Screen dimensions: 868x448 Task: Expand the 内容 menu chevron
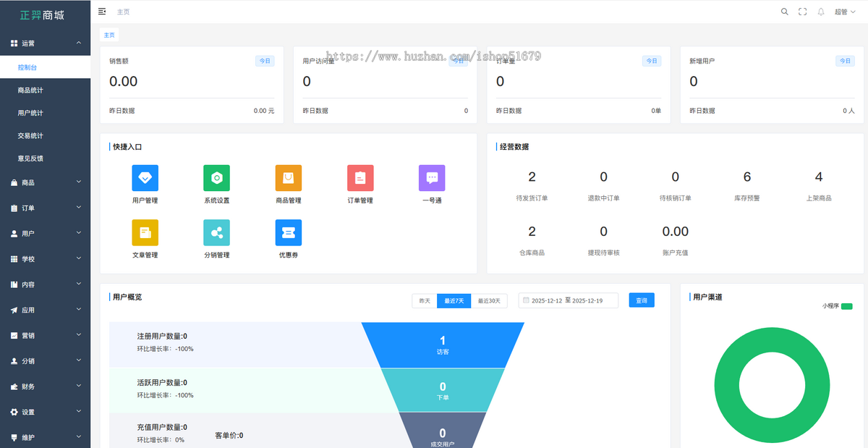pos(79,284)
